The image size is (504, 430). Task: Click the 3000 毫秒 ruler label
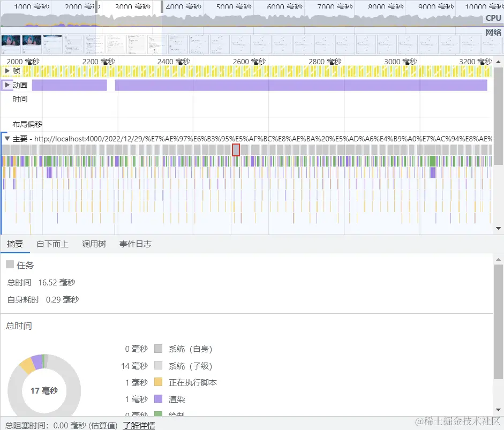pyautogui.click(x=401, y=62)
